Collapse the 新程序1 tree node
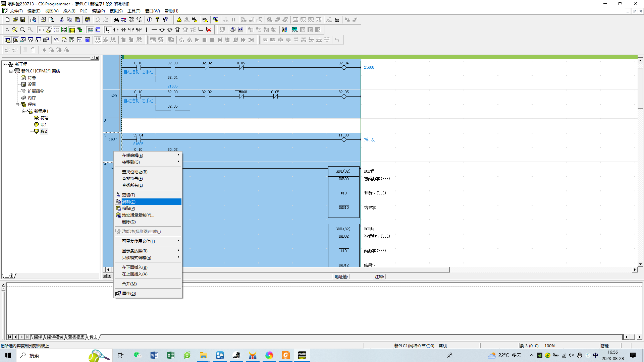 pyautogui.click(x=23, y=111)
